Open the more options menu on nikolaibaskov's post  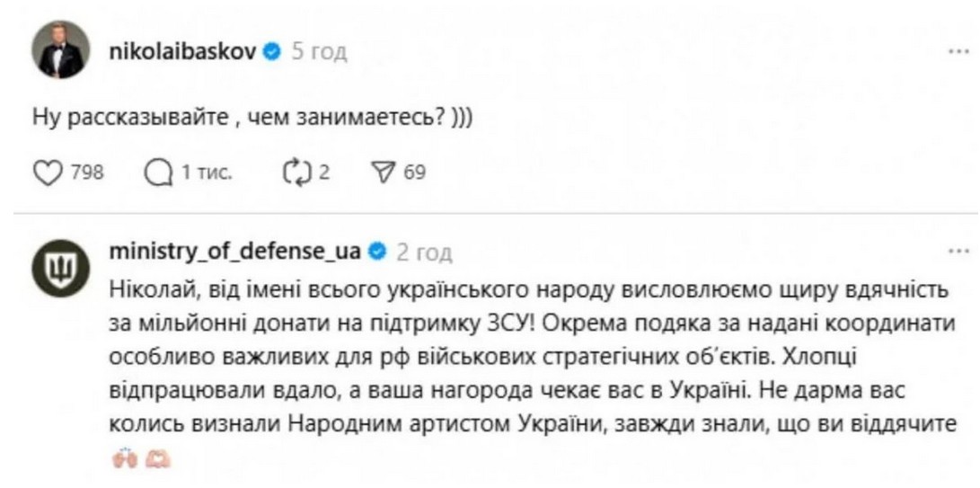tap(958, 52)
